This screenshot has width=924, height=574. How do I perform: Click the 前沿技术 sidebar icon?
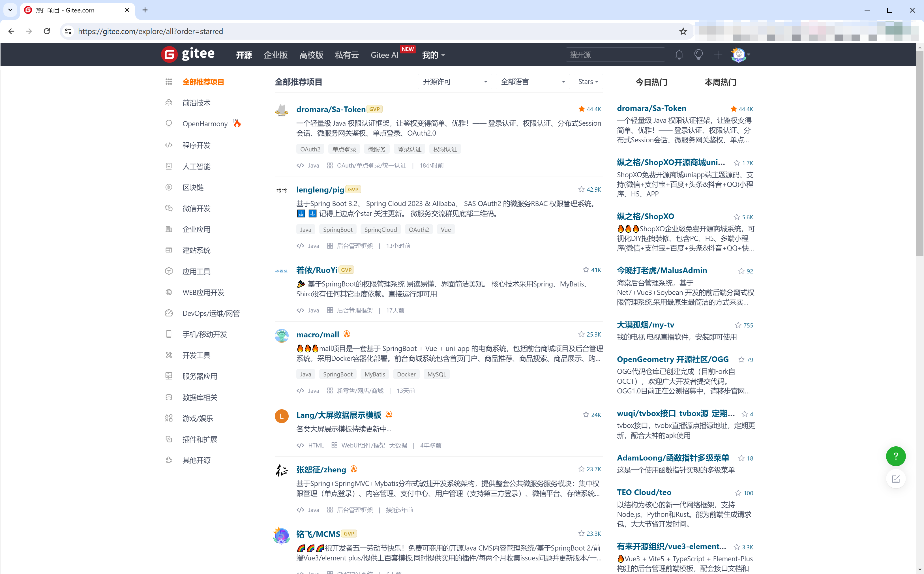pos(169,102)
